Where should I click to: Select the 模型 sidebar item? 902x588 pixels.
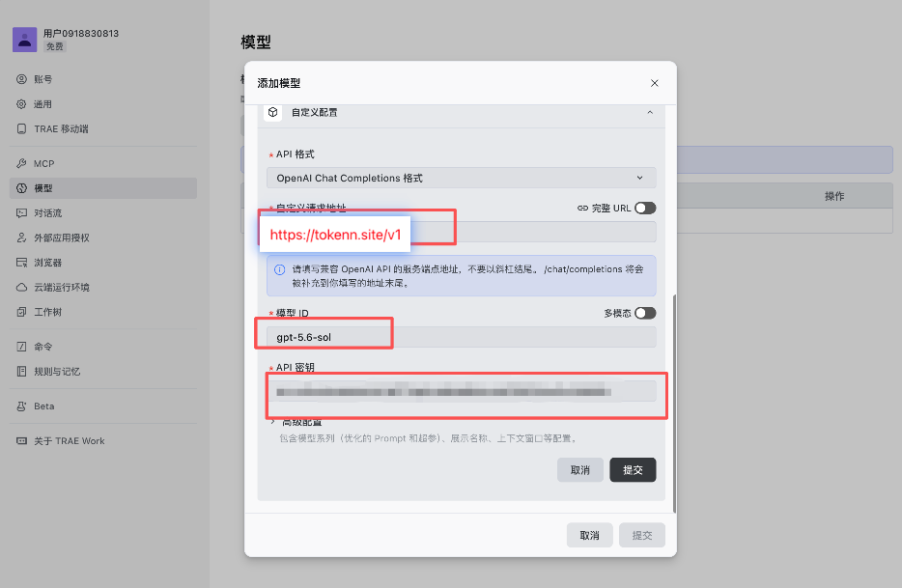tap(103, 188)
